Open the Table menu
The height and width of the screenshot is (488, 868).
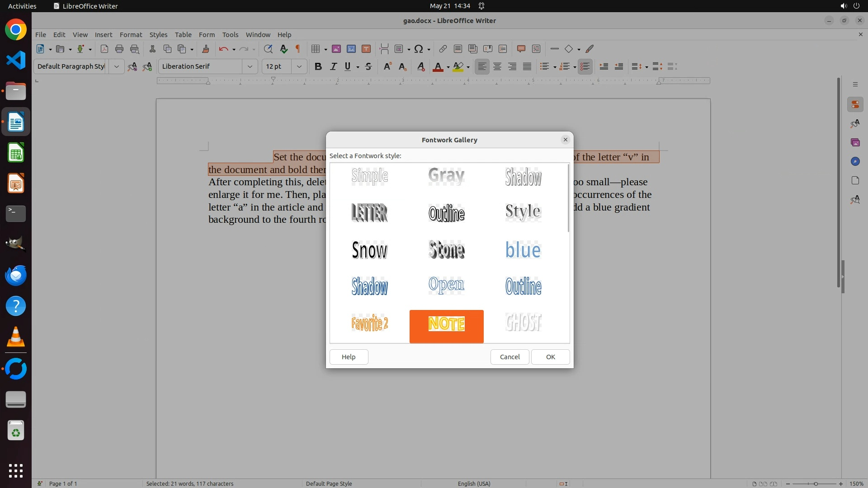[x=183, y=34]
